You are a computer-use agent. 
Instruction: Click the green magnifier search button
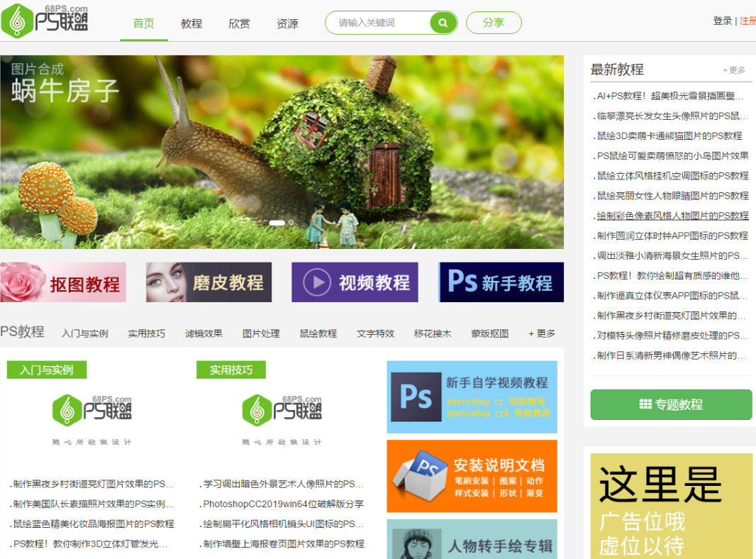443,23
